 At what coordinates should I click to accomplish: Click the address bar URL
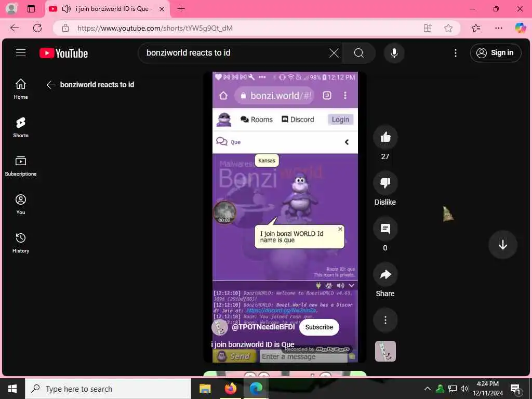(155, 28)
